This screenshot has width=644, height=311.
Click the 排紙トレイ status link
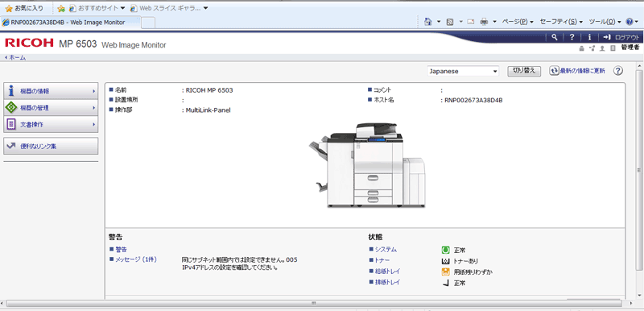(x=387, y=282)
